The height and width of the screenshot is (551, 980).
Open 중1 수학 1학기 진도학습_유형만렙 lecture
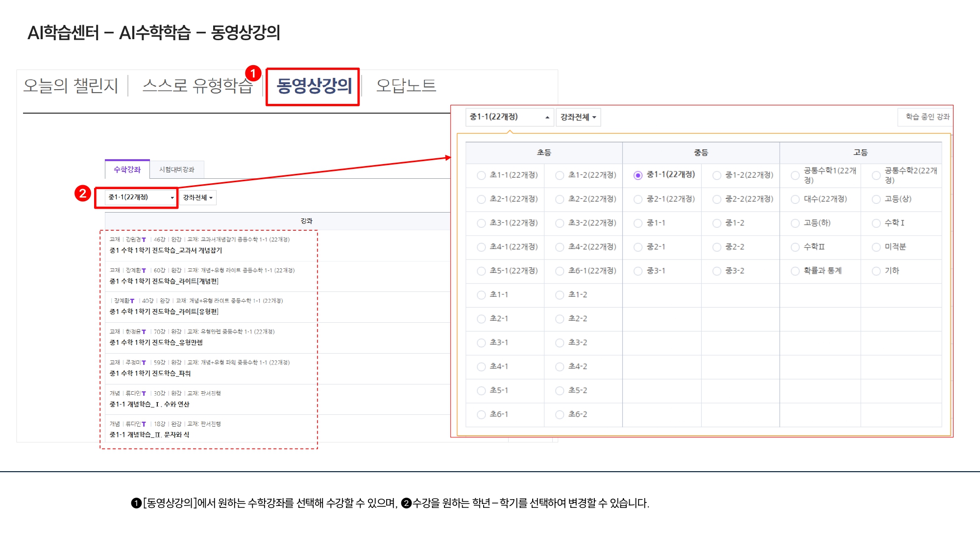[x=156, y=342]
